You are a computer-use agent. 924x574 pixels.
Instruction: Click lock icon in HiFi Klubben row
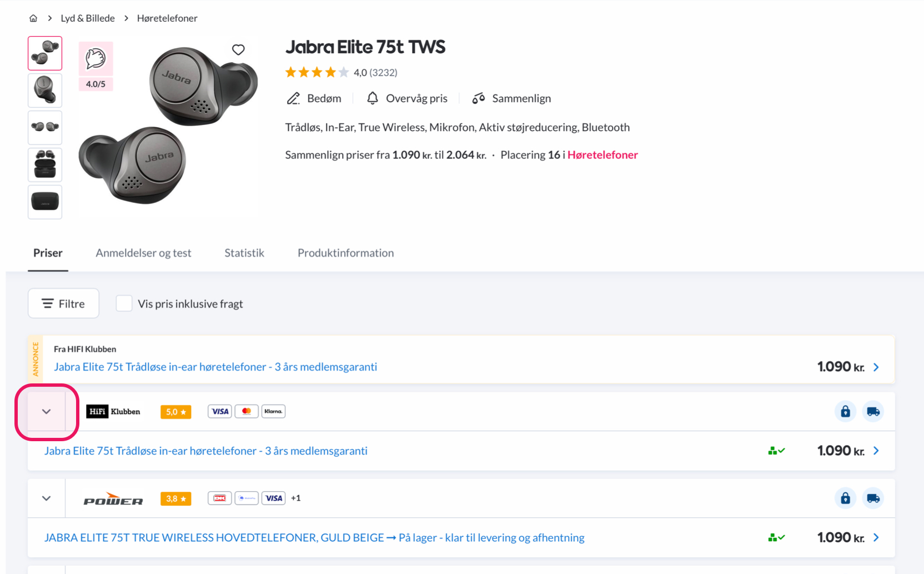click(846, 412)
